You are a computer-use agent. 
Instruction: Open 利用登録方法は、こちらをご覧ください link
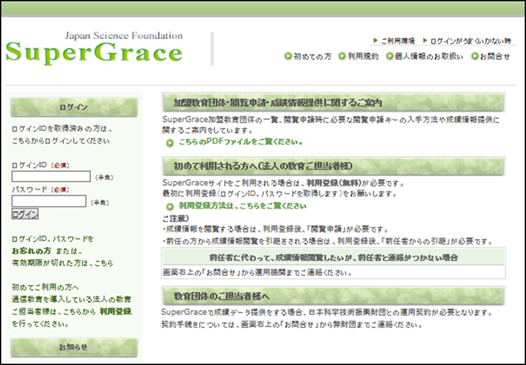click(x=242, y=206)
